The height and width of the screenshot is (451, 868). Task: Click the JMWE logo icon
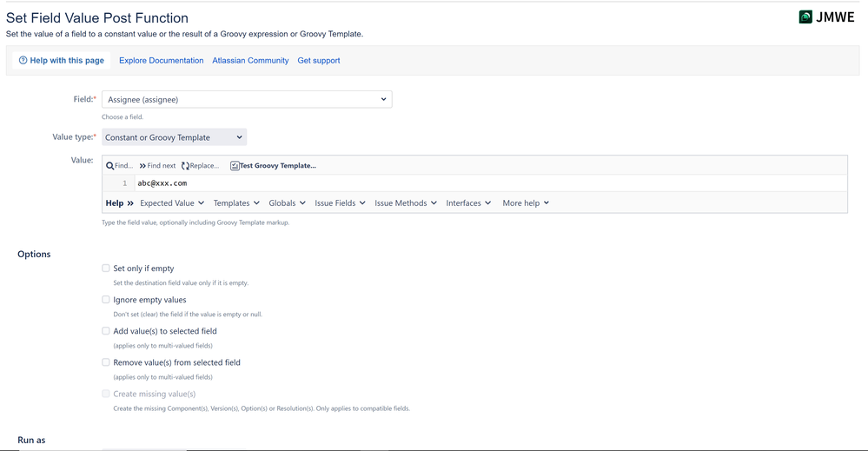coord(805,17)
